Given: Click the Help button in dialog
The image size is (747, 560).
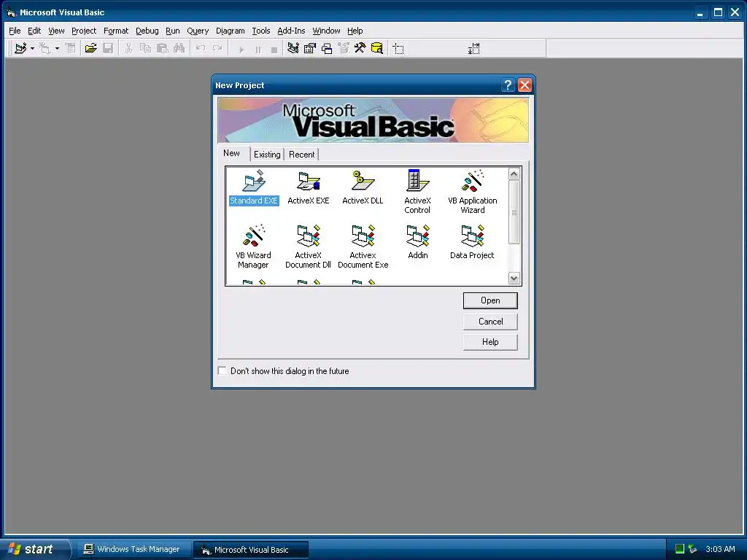Looking at the screenshot, I should (490, 342).
